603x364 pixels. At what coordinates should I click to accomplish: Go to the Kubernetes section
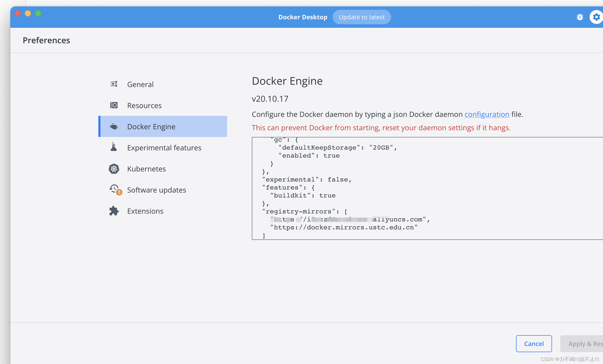tap(163, 169)
